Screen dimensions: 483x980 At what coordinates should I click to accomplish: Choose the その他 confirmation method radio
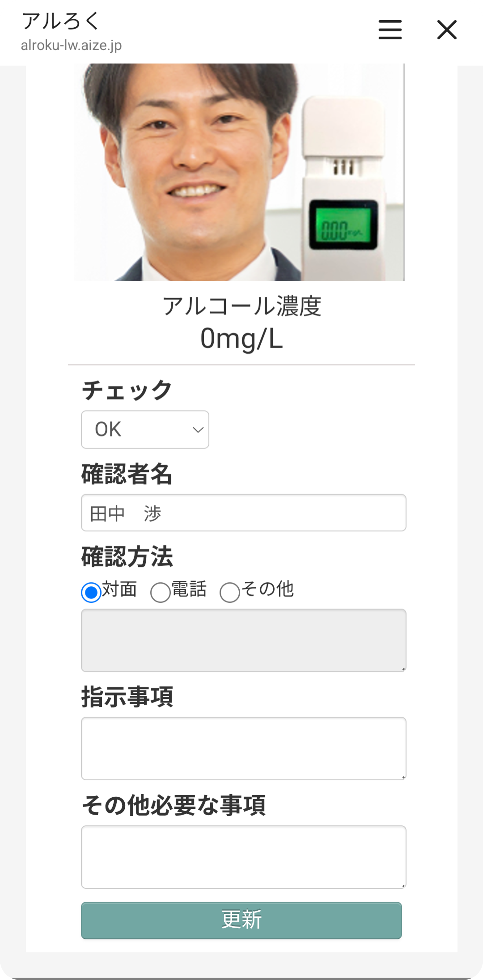tap(230, 592)
